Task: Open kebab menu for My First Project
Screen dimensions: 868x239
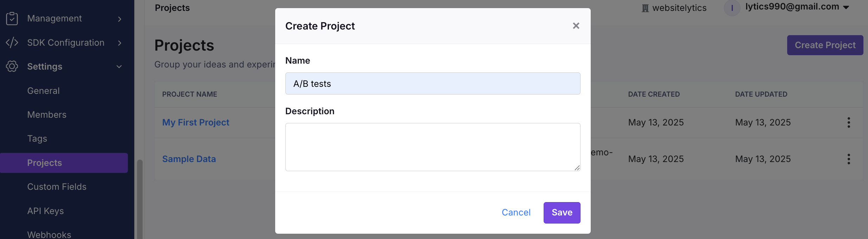Action: pyautogui.click(x=849, y=122)
